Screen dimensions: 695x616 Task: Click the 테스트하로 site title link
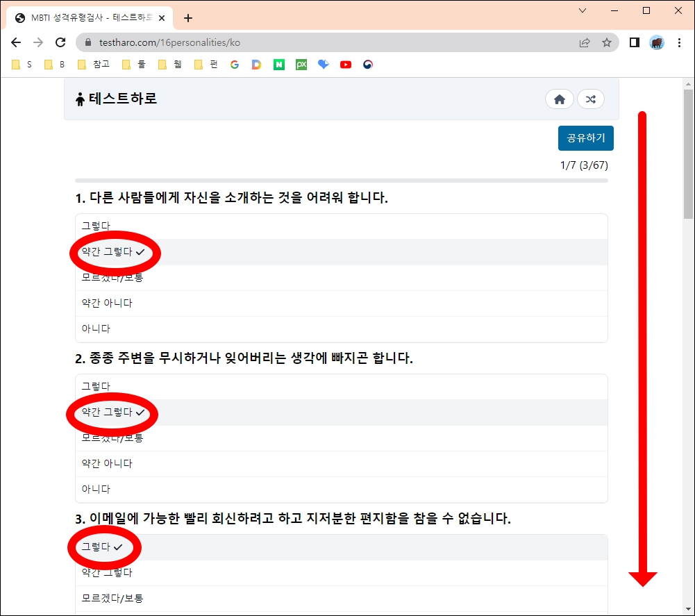click(x=118, y=99)
